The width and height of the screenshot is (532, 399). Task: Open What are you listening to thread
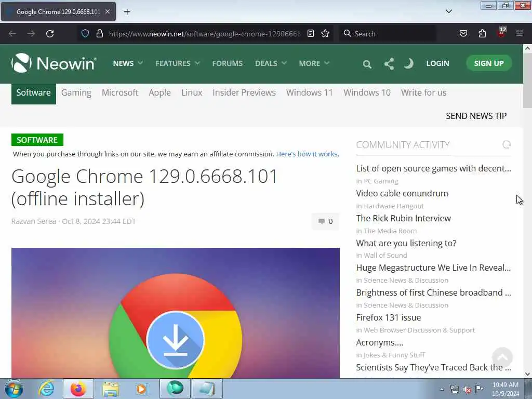click(x=406, y=243)
